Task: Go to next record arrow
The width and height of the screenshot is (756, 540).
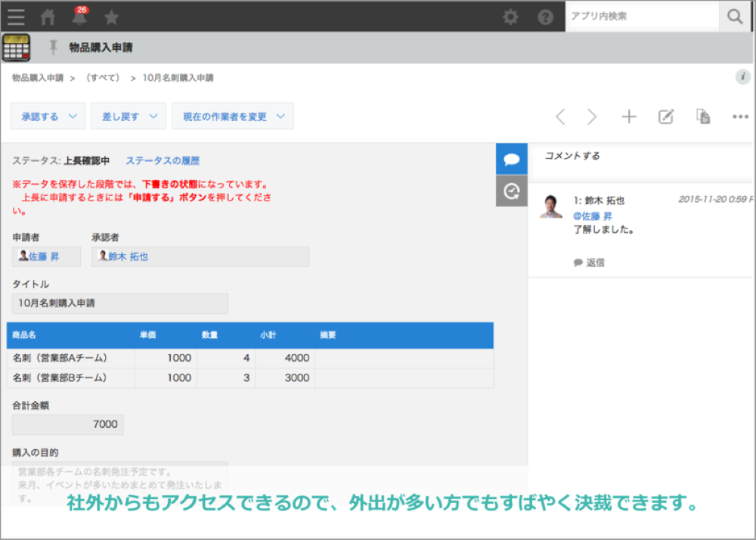Action: pyautogui.click(x=592, y=116)
